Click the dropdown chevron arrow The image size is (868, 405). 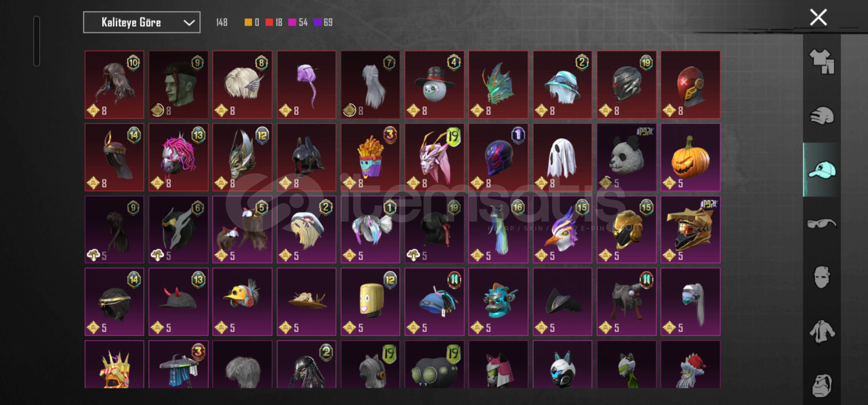tap(189, 23)
